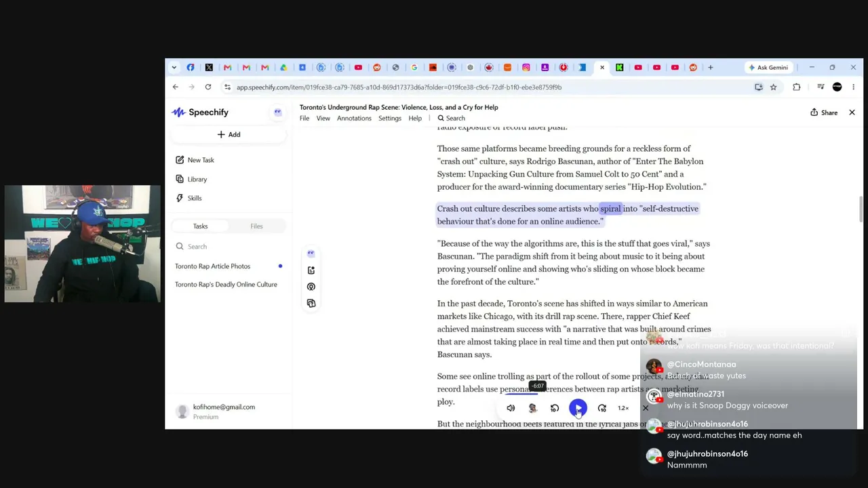Click the site info icon in the address bar

227,87
